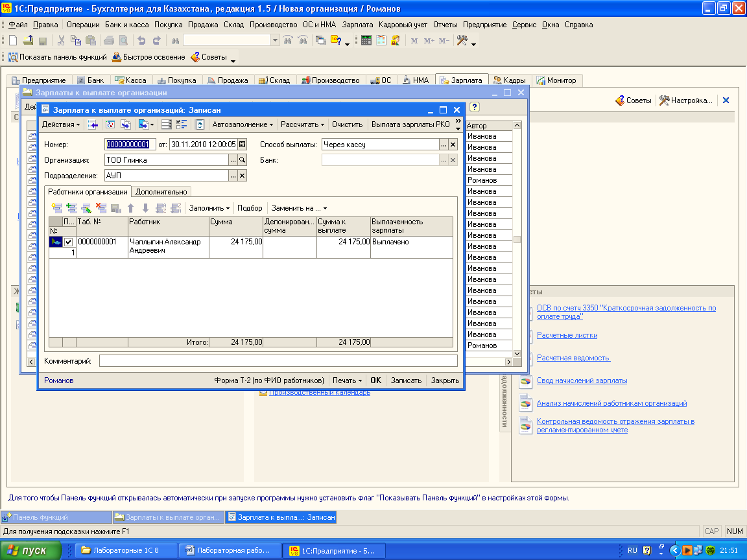
Task: Click the M+ memory button
Action: pyautogui.click(x=429, y=40)
